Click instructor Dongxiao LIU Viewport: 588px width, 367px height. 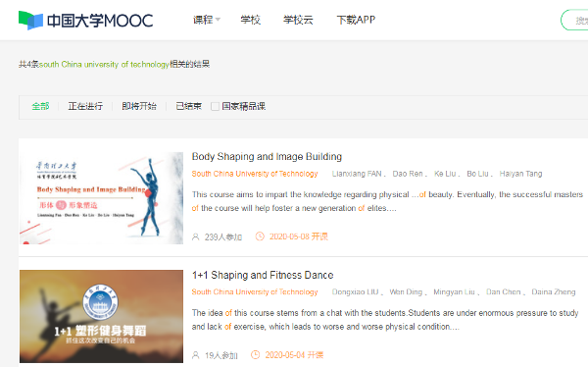(355, 291)
